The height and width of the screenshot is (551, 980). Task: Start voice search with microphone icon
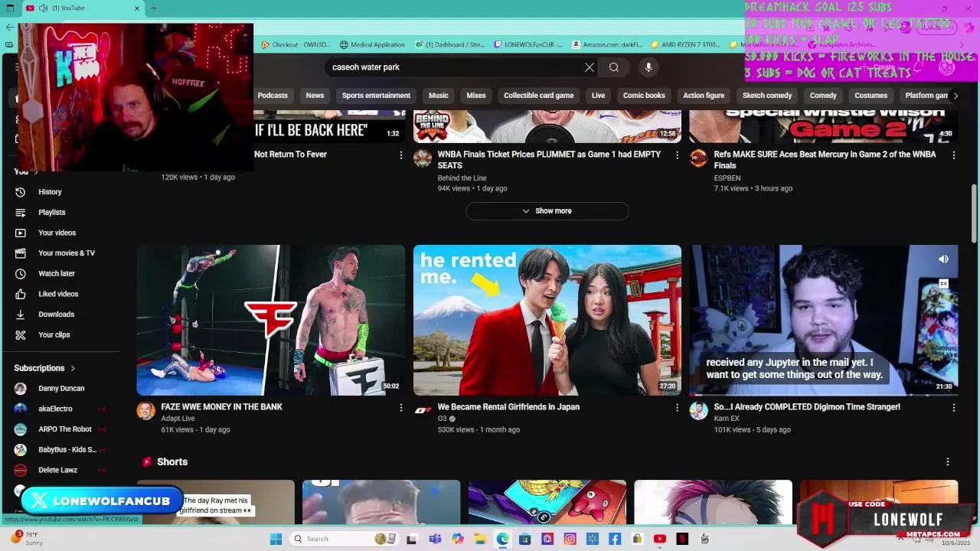[x=648, y=67]
